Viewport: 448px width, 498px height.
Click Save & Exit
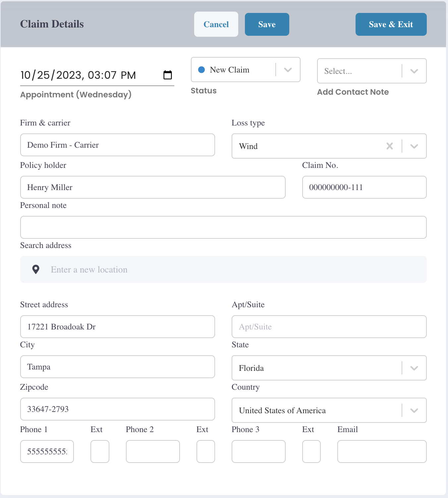(x=391, y=24)
